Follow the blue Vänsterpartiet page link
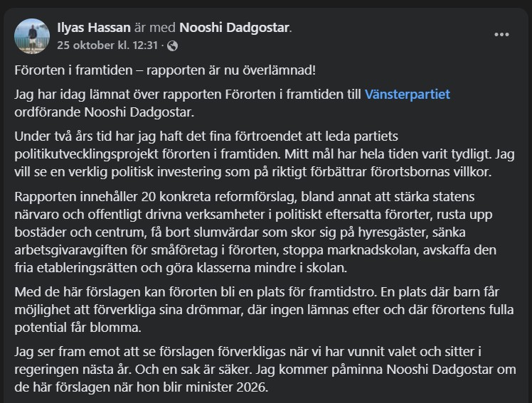Screen dimensions: 532x403 pyautogui.click(x=408, y=94)
